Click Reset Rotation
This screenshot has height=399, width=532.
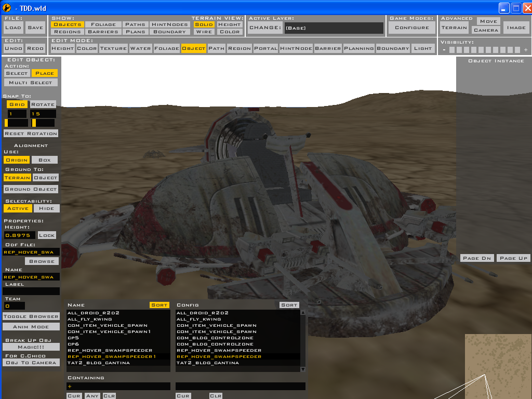(x=31, y=134)
